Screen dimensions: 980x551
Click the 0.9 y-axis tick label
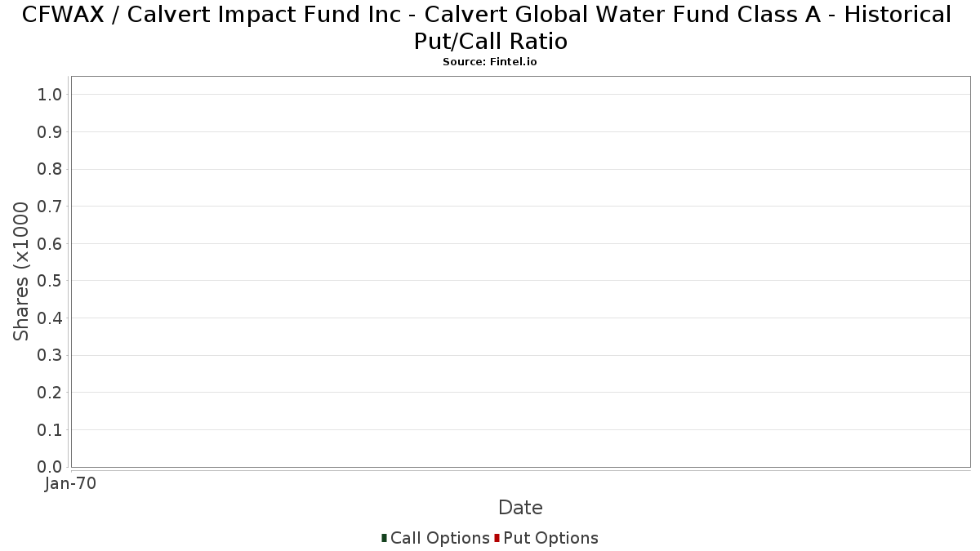click(50, 132)
